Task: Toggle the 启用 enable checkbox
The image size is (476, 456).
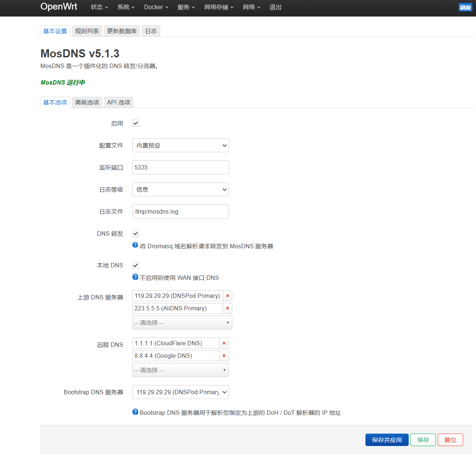Action: pyautogui.click(x=136, y=123)
